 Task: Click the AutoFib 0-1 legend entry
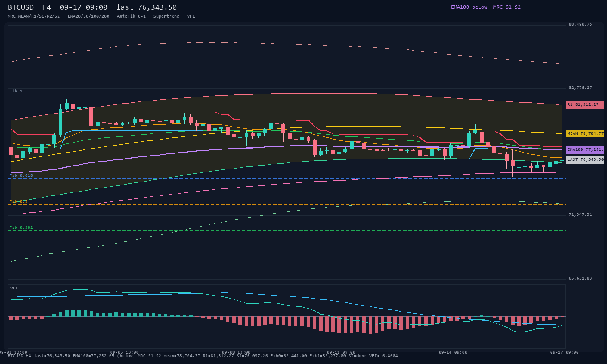[131, 16]
